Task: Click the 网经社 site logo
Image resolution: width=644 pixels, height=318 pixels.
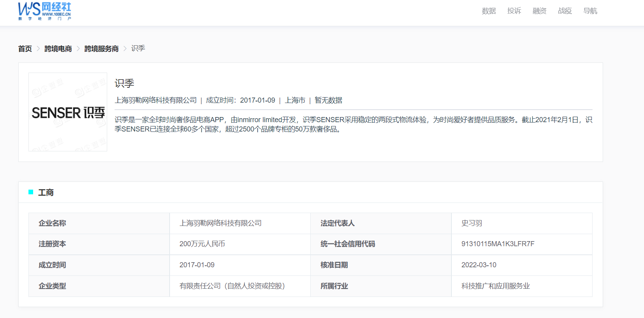Action: [x=44, y=11]
